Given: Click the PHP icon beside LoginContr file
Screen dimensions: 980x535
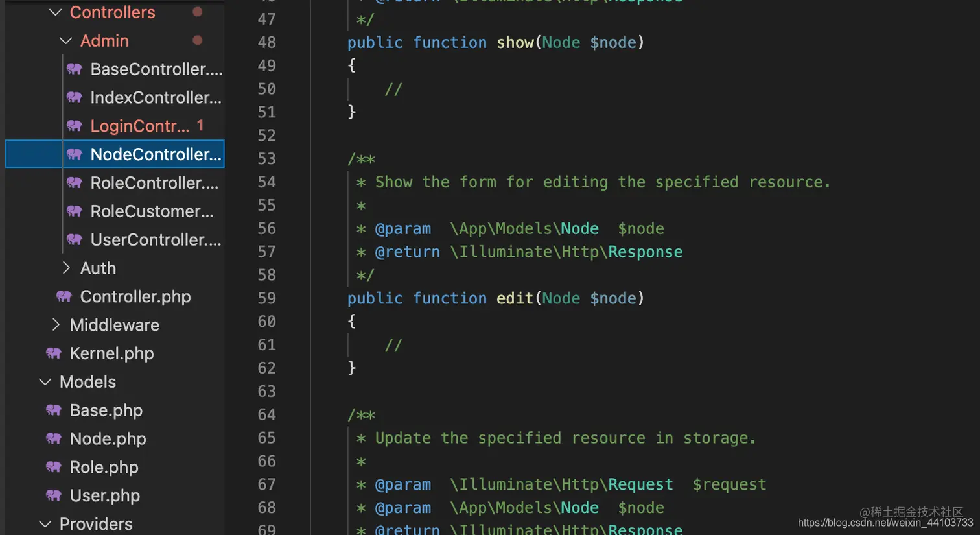Looking at the screenshot, I should click(75, 126).
